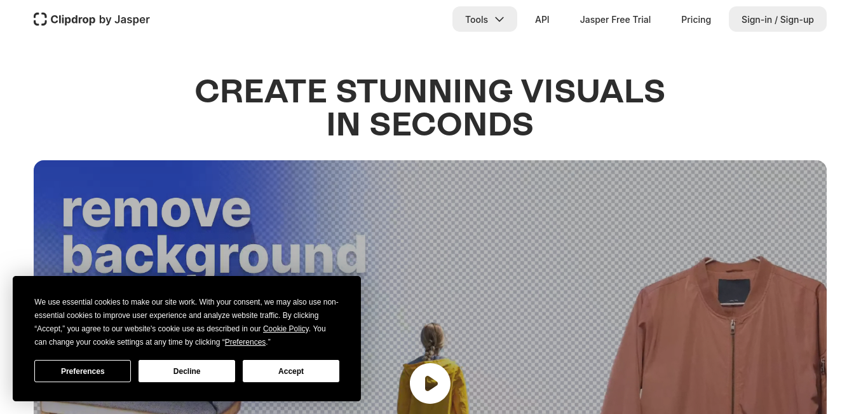
Task: Click the Sign-in / Sign-up button
Action: click(x=778, y=19)
